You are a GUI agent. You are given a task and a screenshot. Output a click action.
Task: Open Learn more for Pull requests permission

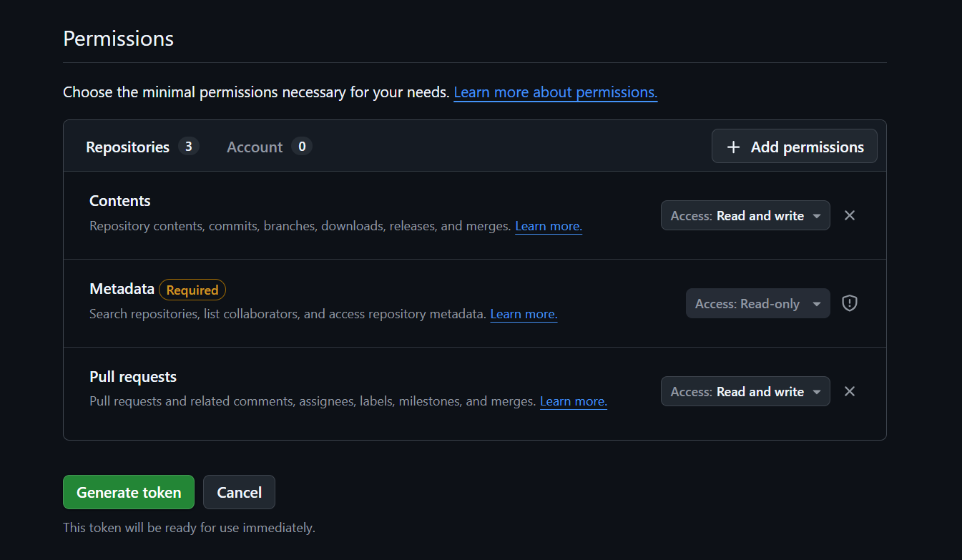[573, 401]
